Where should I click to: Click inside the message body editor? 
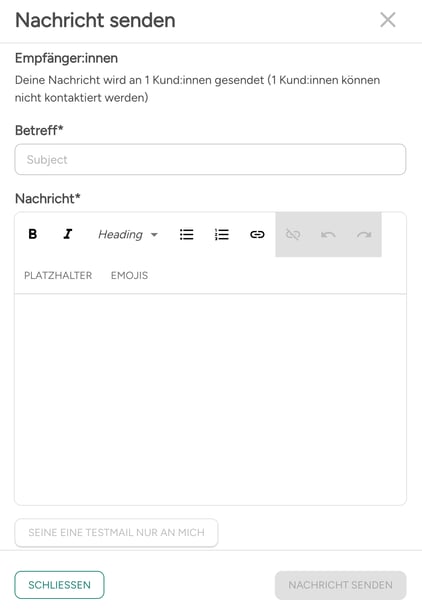tap(210, 400)
